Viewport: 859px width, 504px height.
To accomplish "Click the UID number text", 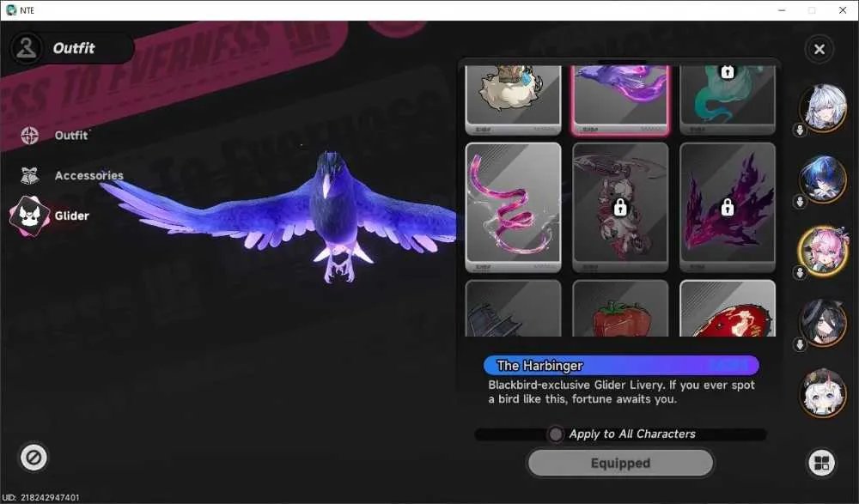I will point(40,497).
